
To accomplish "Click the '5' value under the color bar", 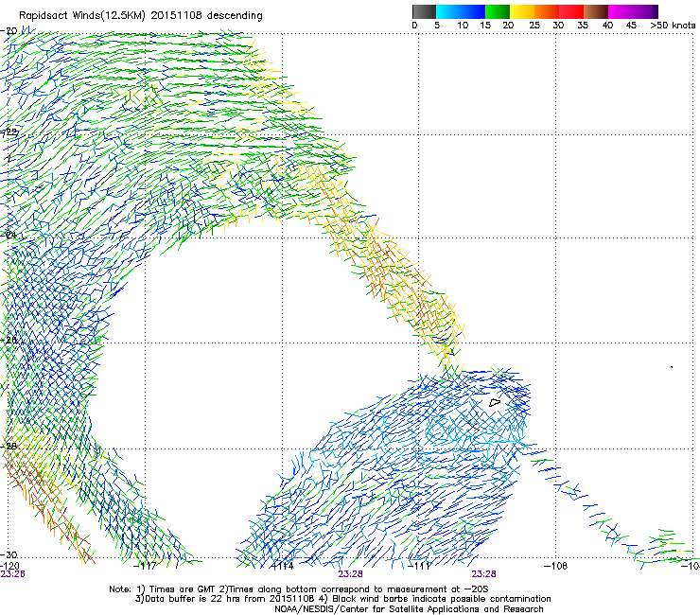I will 437,25.
